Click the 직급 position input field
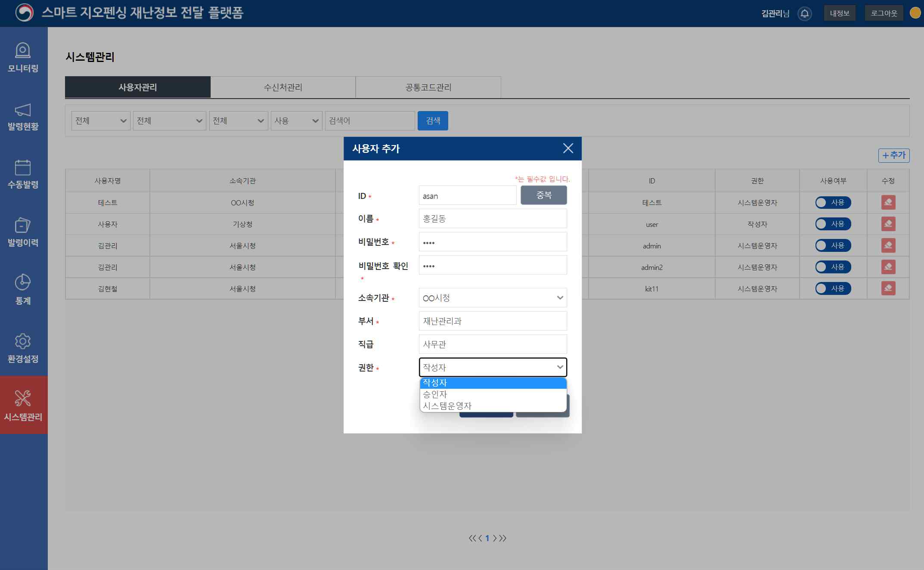Screen dimensions: 924x570 click(493, 344)
